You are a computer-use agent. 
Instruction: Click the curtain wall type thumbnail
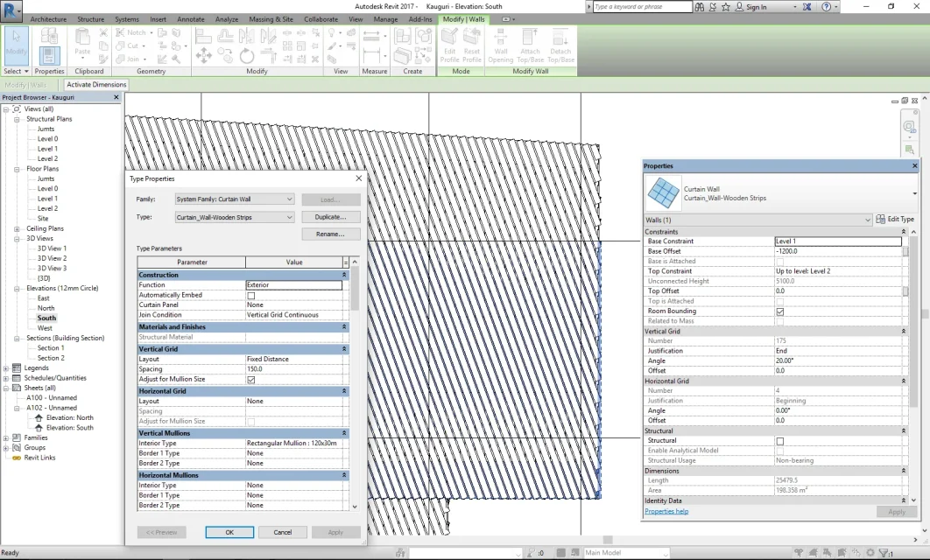[663, 193]
